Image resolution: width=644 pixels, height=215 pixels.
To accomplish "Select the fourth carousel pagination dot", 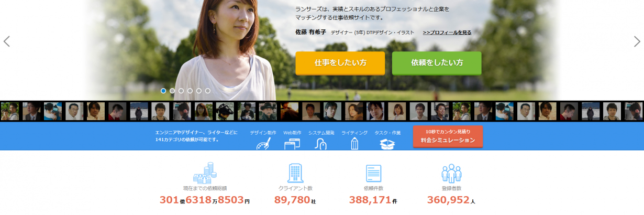I will 190,91.
